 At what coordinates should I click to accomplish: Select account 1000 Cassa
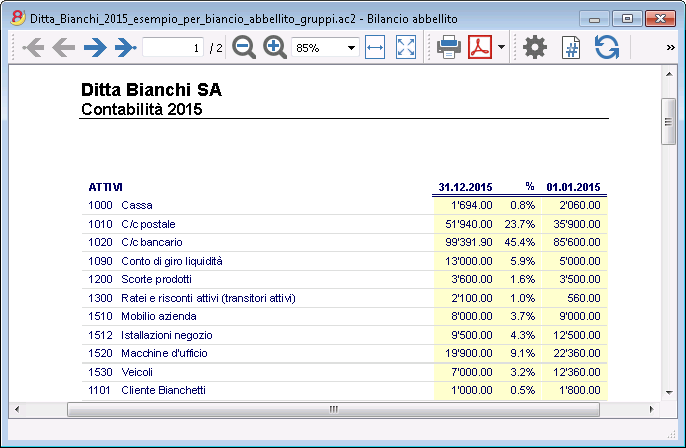(344, 205)
